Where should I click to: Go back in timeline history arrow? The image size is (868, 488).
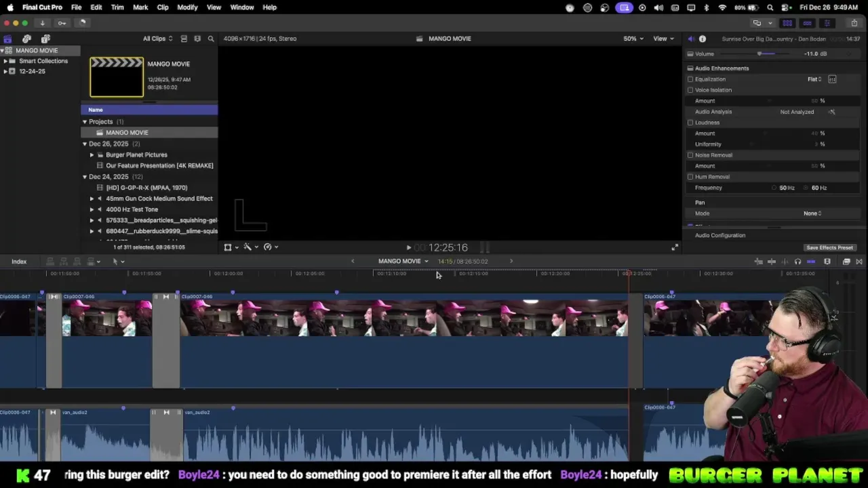coord(353,261)
